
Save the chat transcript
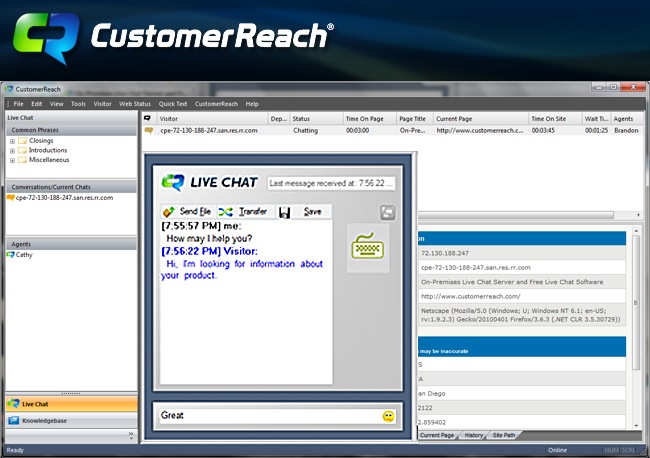pos(302,212)
